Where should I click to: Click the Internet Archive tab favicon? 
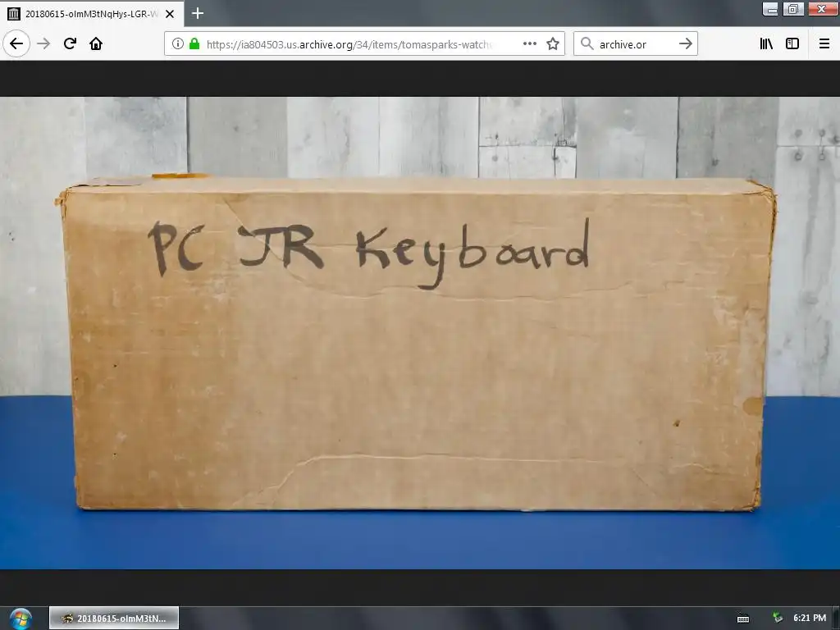click(x=14, y=14)
